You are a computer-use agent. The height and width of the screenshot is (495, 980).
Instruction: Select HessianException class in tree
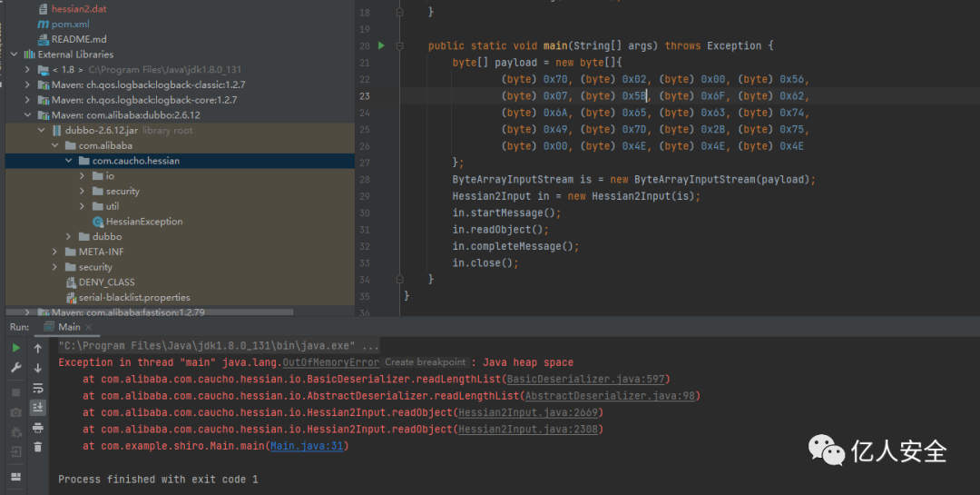144,222
